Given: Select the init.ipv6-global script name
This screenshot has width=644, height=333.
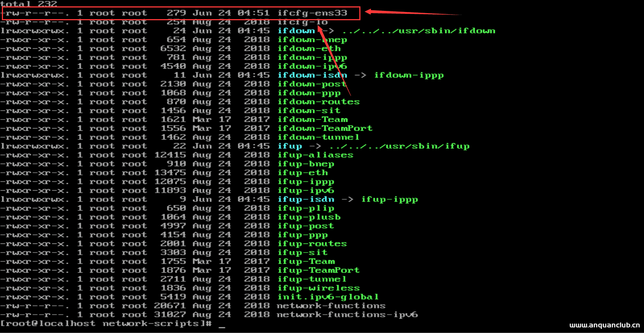Looking at the screenshot, I should [328, 297].
